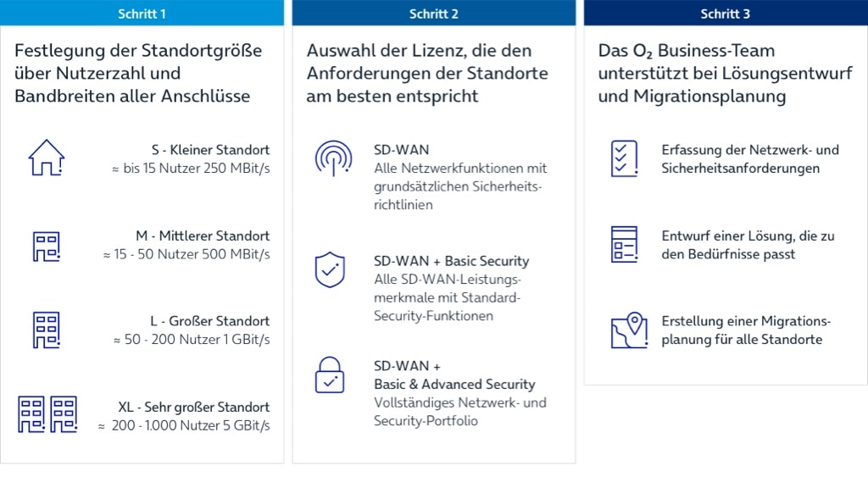Expand the Schritt 3 panel
Viewport: 868px width, 488px height.
tap(726, 14)
